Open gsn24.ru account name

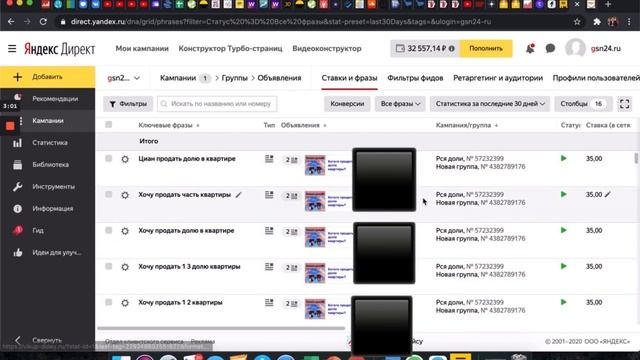[606, 49]
